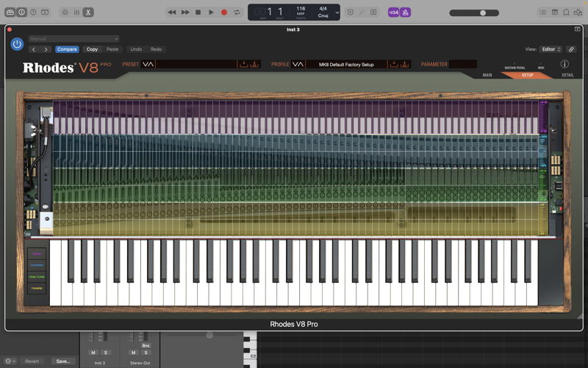Click the Fast Forward transport button
Image resolution: width=588 pixels, height=368 pixels.
tap(185, 13)
